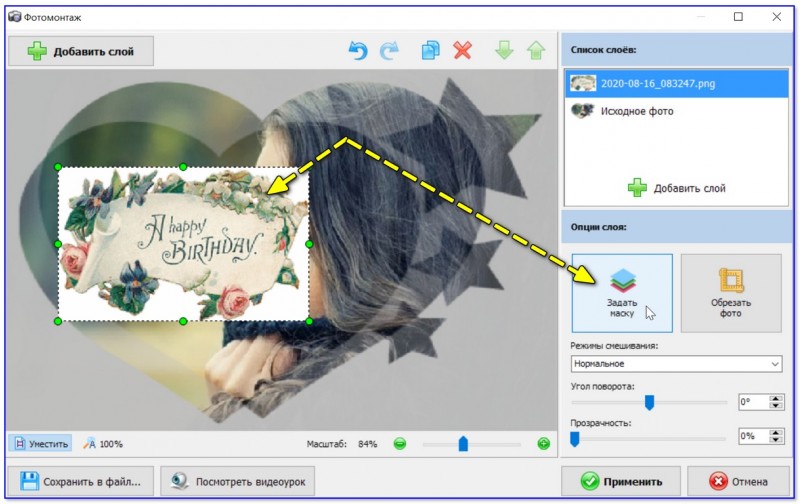Click the transparency percent value field
Viewport: 800px width, 504px height.
coord(753,436)
